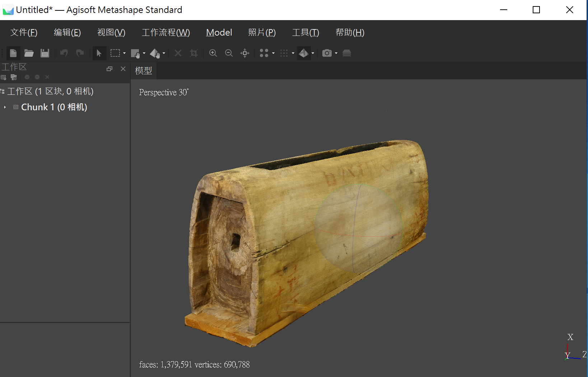
Task: Close the 工作区 panel
Action: click(123, 69)
